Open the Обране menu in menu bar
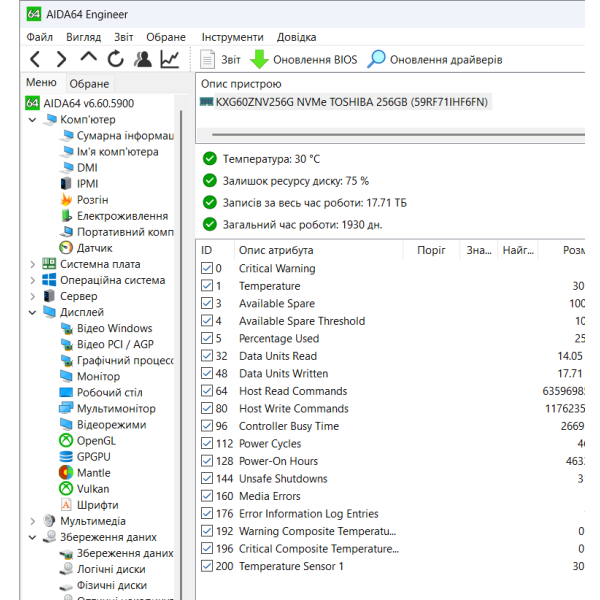 pos(166,37)
